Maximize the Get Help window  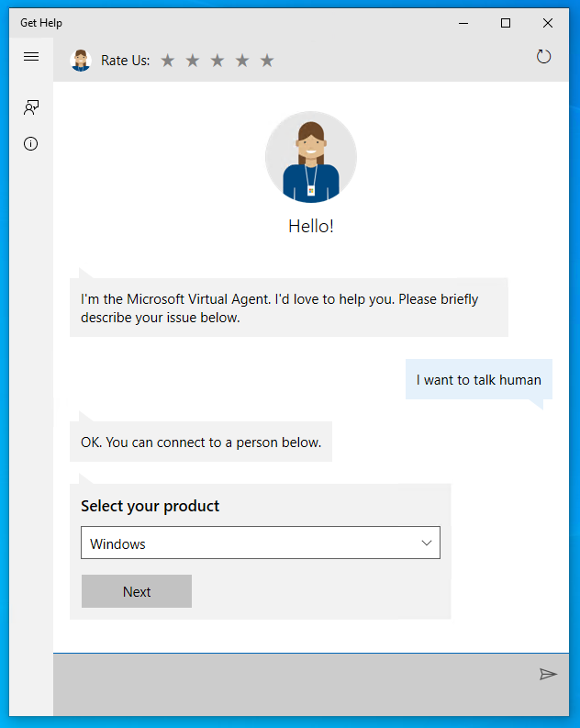pyautogui.click(x=506, y=23)
